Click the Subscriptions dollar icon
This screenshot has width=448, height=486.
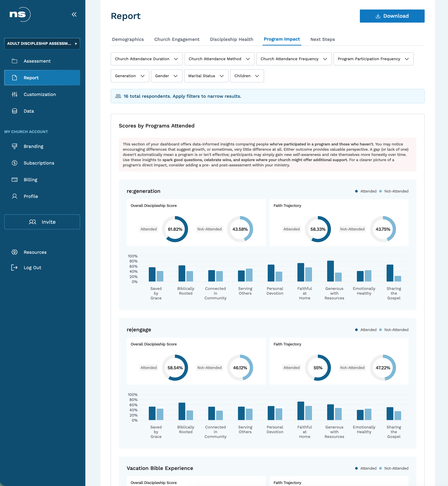point(15,163)
